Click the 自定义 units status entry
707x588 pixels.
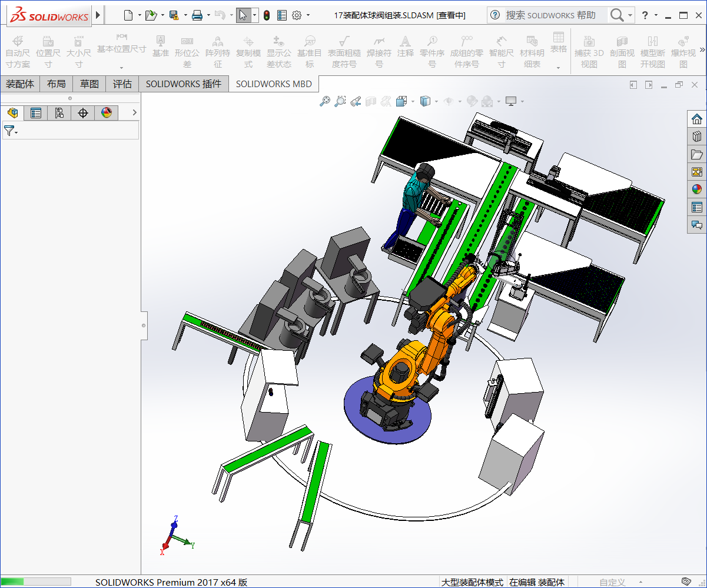pyautogui.click(x=612, y=582)
